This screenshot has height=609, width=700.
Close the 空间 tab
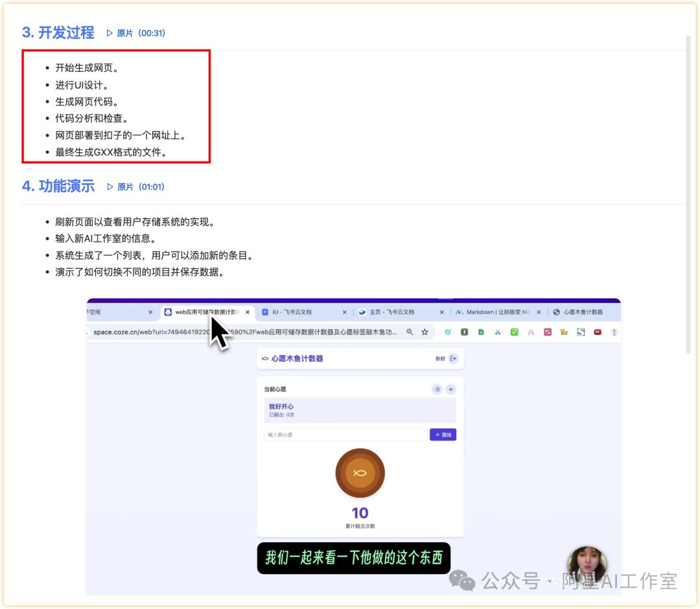click(150, 312)
